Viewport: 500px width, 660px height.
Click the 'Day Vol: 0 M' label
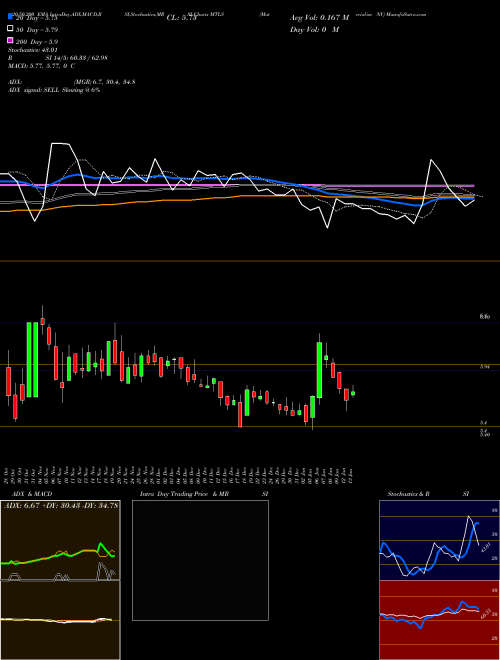click(314, 30)
